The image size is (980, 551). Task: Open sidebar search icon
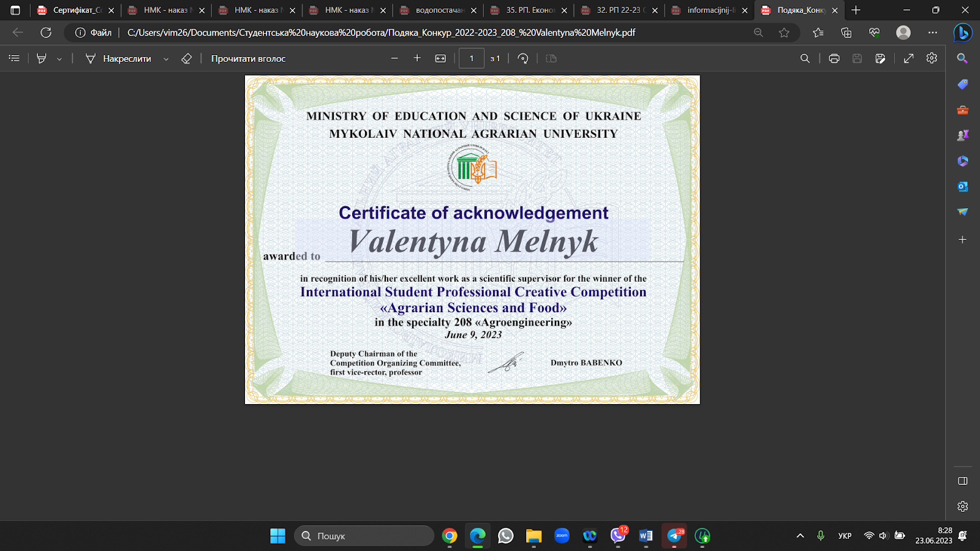[963, 58]
